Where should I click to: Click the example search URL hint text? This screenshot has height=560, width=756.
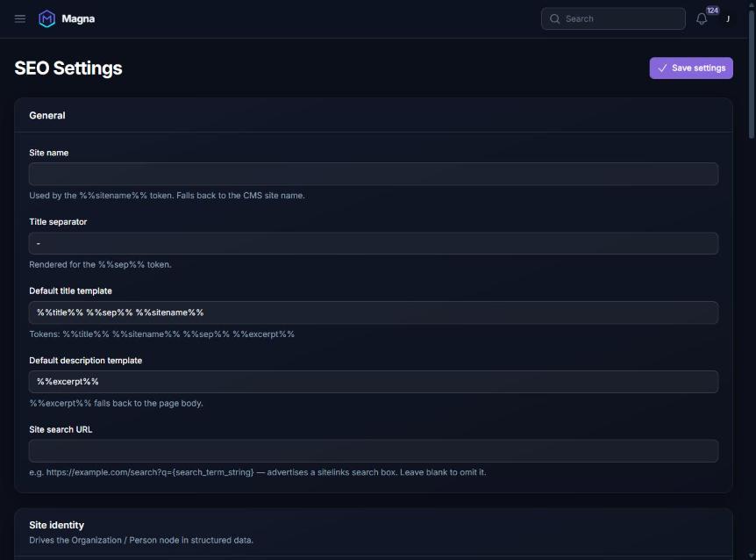(258, 472)
